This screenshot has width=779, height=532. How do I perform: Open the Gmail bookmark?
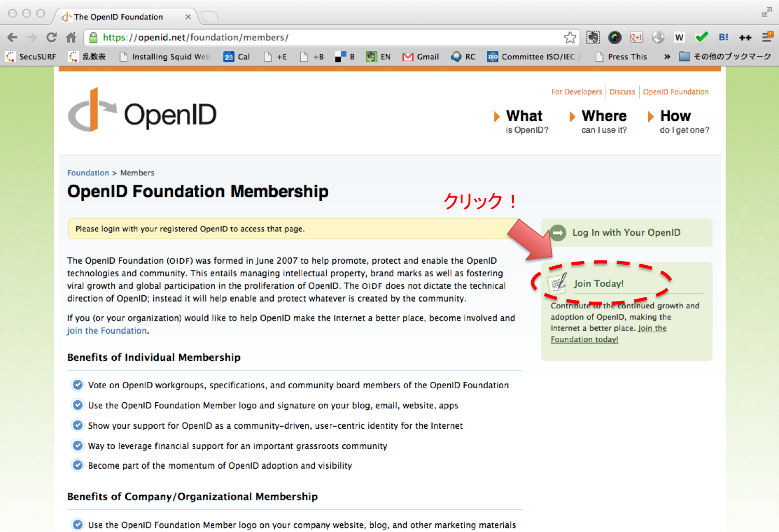421,57
